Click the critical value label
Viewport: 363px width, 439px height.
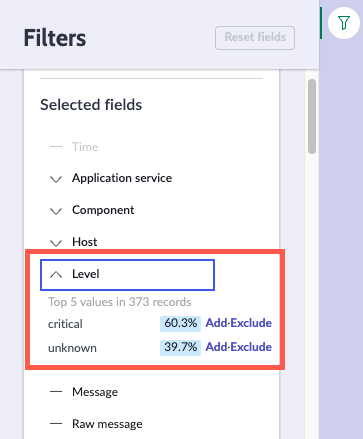[x=65, y=324]
